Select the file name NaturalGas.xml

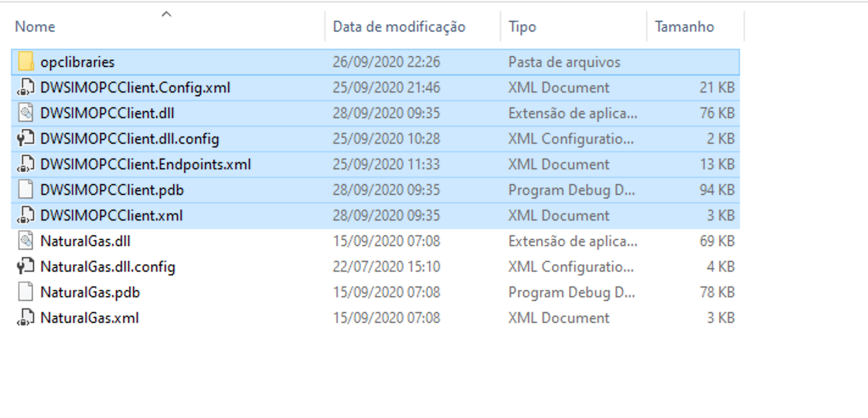click(x=90, y=318)
